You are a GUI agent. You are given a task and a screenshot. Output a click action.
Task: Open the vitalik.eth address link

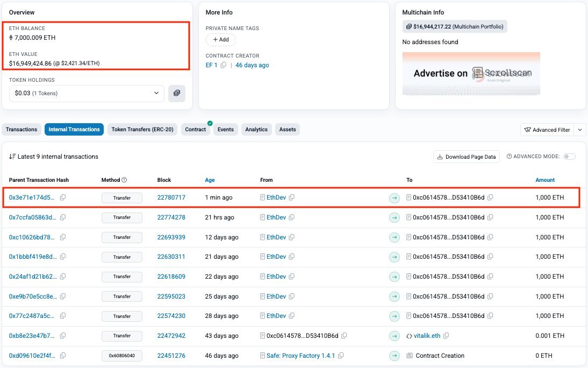point(427,336)
